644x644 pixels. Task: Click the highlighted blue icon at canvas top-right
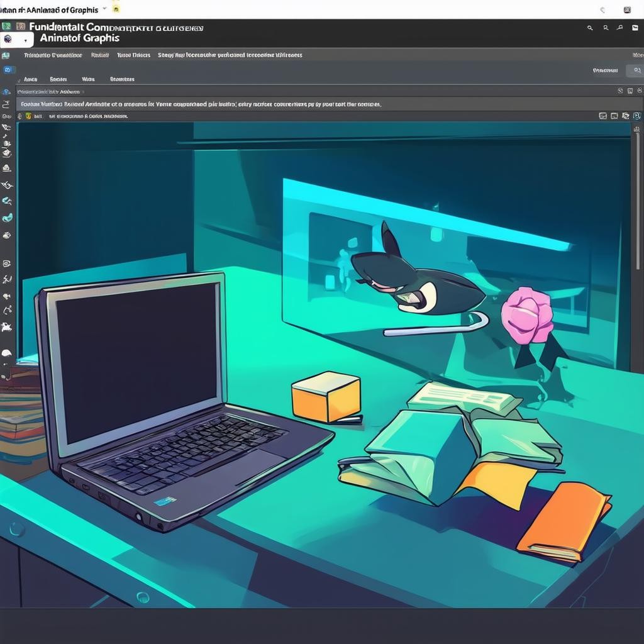pos(636,116)
